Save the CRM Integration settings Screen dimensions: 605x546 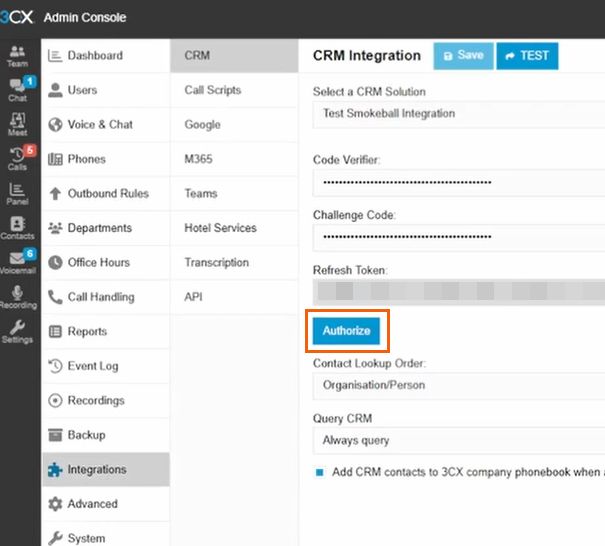click(463, 56)
